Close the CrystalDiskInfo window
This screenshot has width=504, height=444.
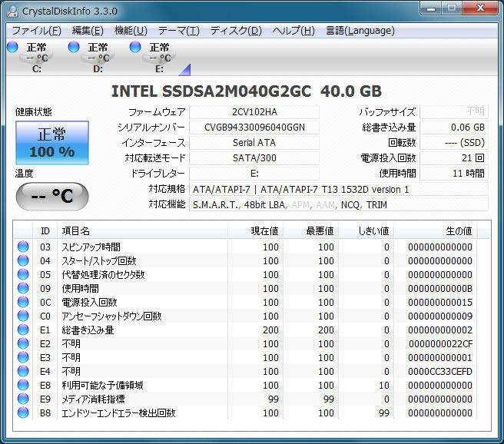481,8
